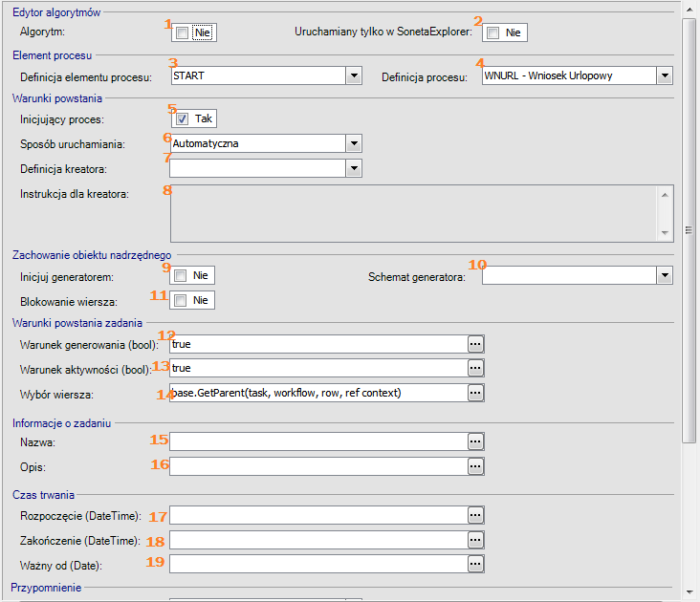This screenshot has height=602, width=700.
Task: Click ellipsis button for Rozpoczęcie (DateTime)
Action: point(475,515)
